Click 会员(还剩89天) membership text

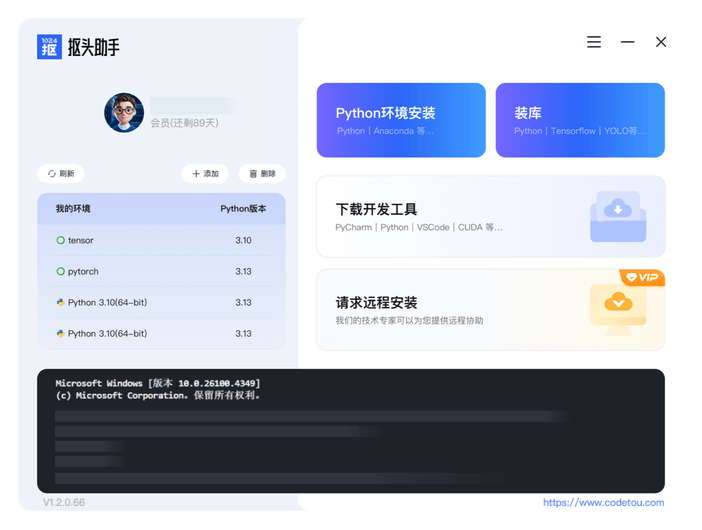point(184,123)
